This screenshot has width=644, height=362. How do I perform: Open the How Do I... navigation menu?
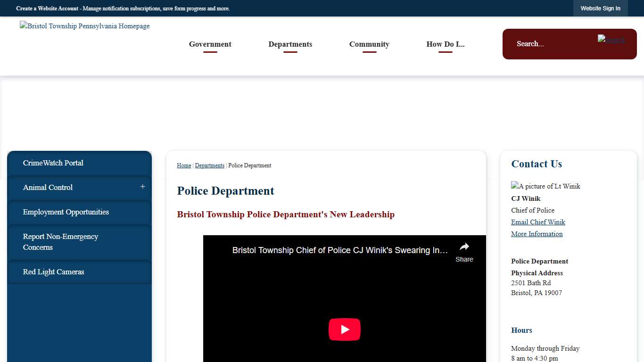click(445, 44)
